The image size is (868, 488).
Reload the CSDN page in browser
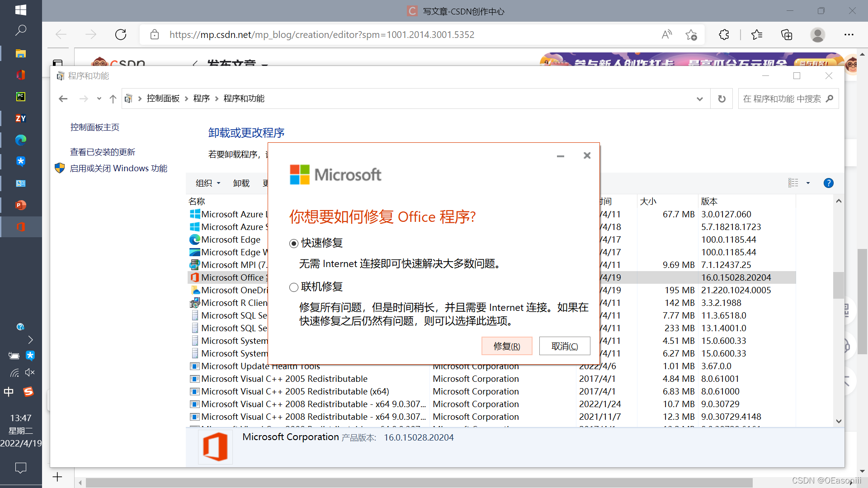pos(121,35)
